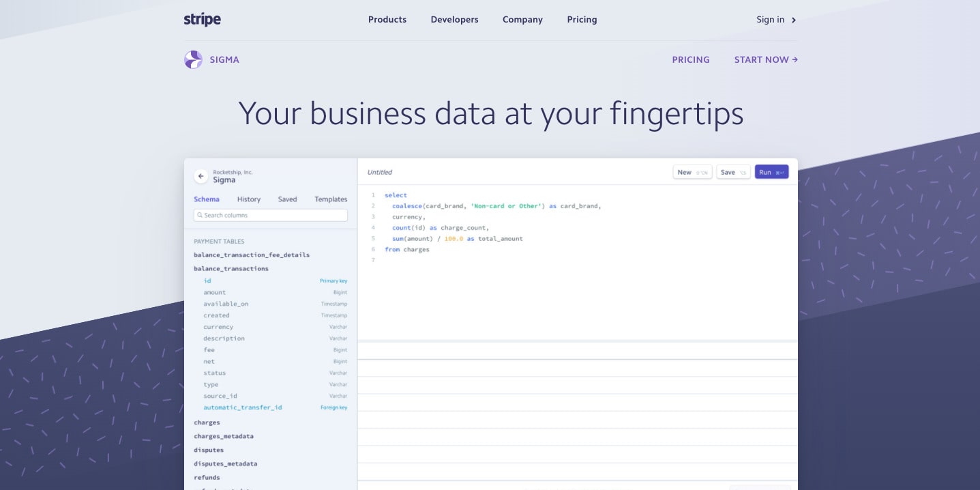Open Developers in the top navigation
Screen dimensions: 980x490
pos(454,20)
